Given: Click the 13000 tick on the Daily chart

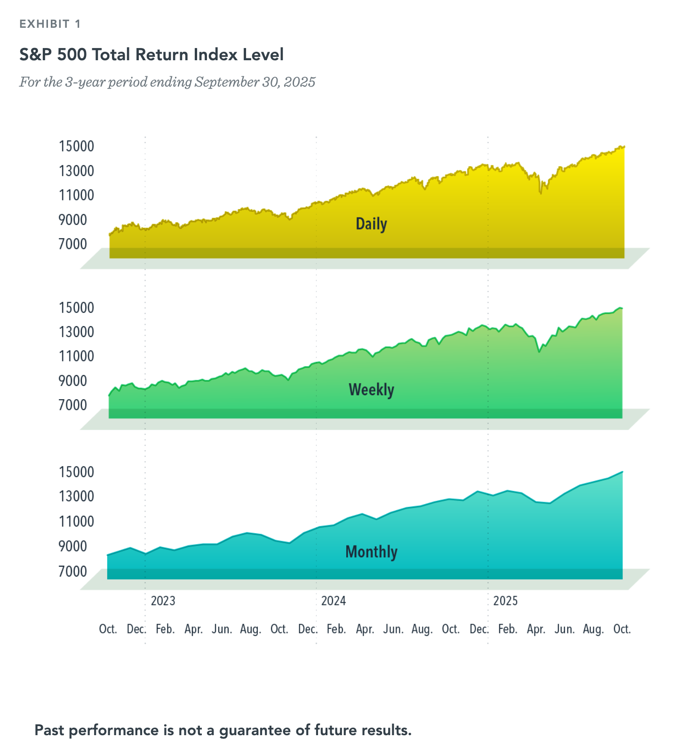Looking at the screenshot, I should point(76,171).
